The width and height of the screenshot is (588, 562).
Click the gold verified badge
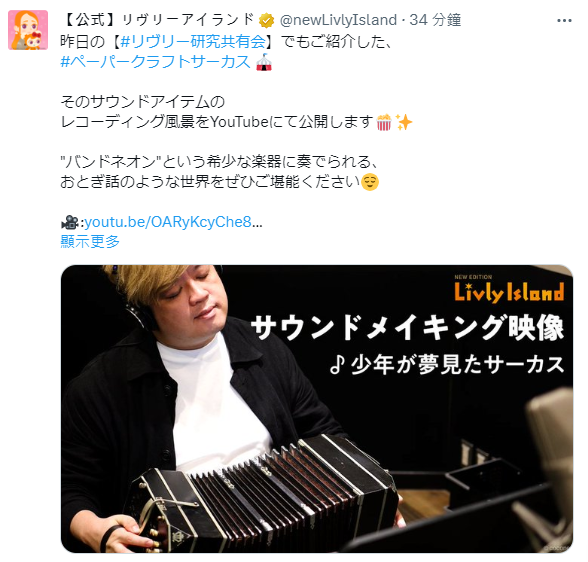[x=267, y=20]
